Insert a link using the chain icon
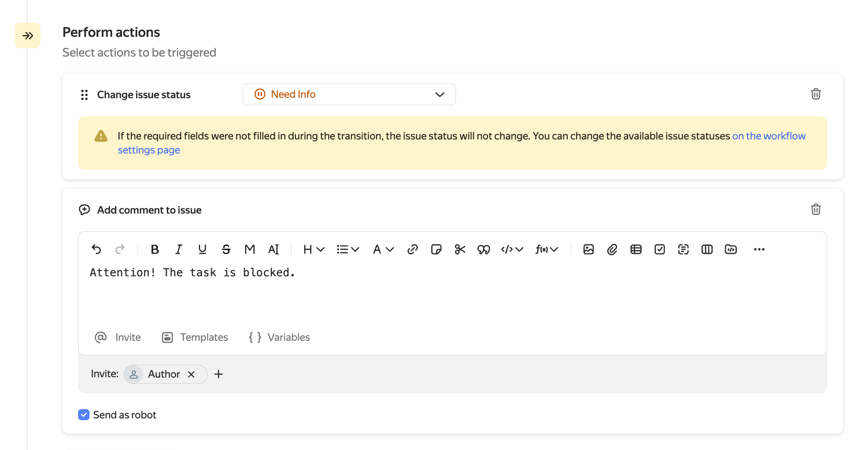The image size is (868, 450). (412, 250)
